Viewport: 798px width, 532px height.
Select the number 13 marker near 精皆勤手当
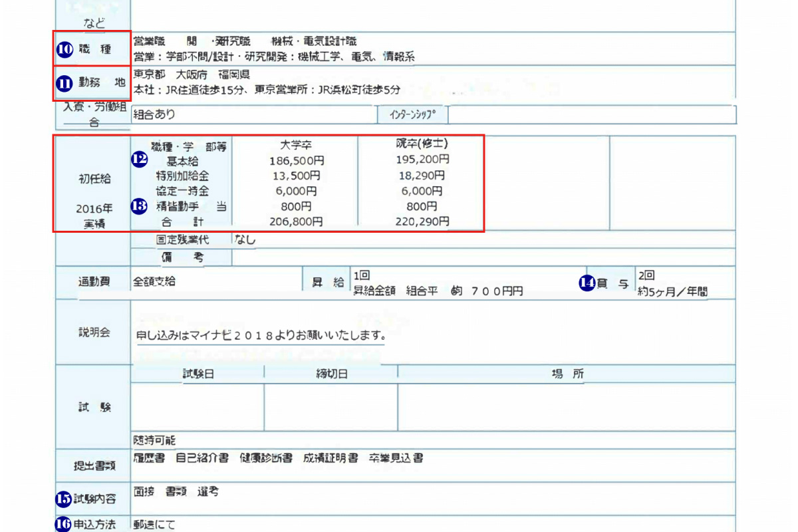[x=139, y=206]
